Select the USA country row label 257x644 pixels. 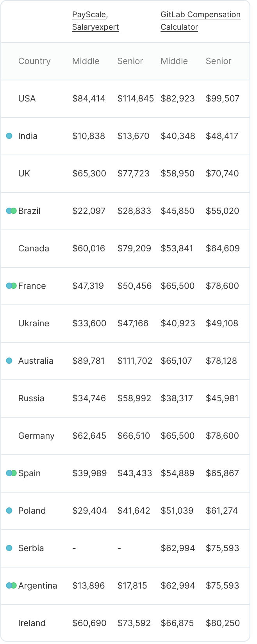coord(27,98)
